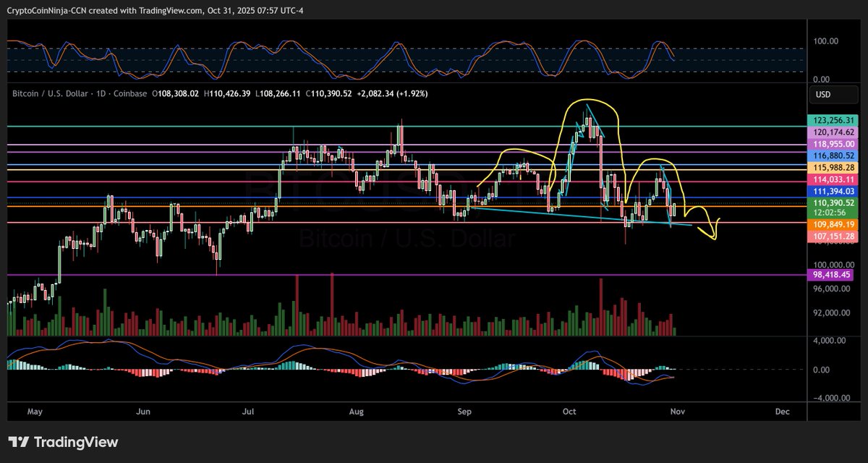Click the 111,394.03 price level label

tap(832, 190)
